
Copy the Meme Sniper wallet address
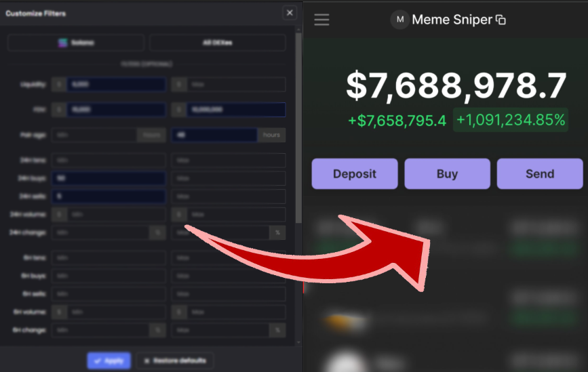point(501,20)
